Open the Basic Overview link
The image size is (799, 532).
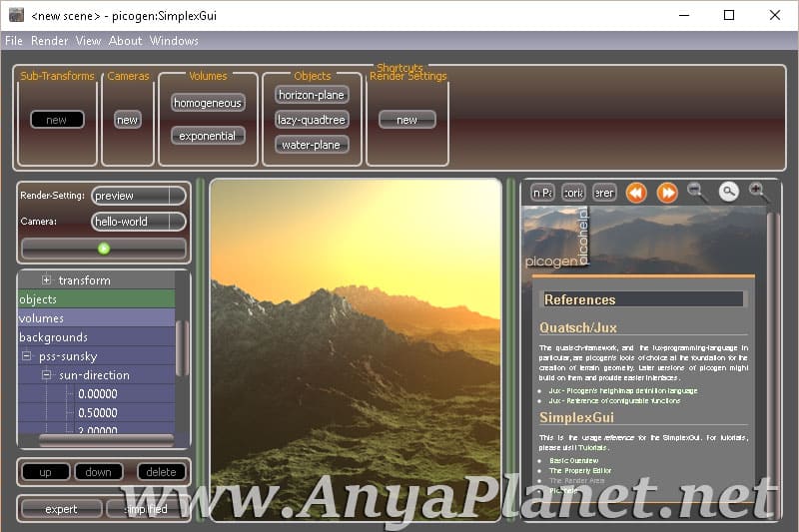(x=573, y=460)
